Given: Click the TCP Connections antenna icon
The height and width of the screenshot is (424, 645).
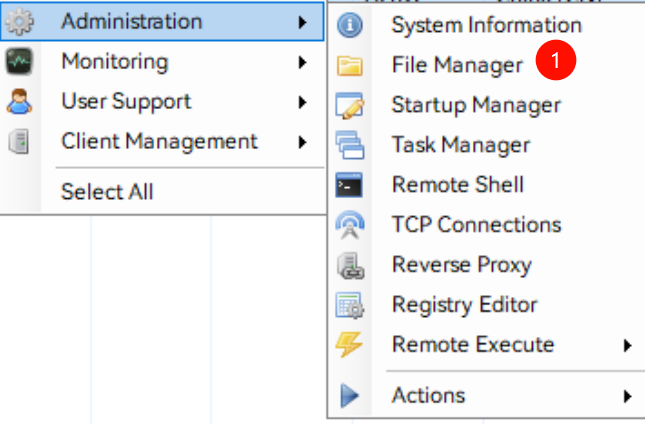Looking at the screenshot, I should (350, 226).
